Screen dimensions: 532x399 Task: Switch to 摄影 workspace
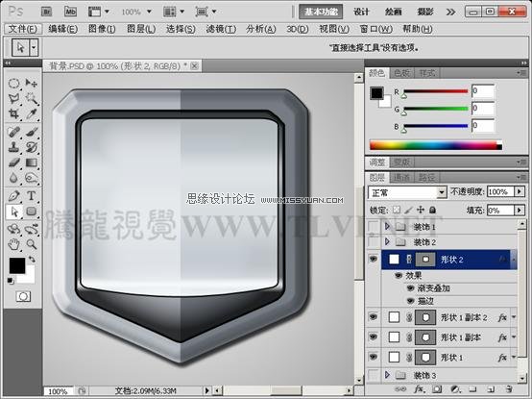[425, 12]
